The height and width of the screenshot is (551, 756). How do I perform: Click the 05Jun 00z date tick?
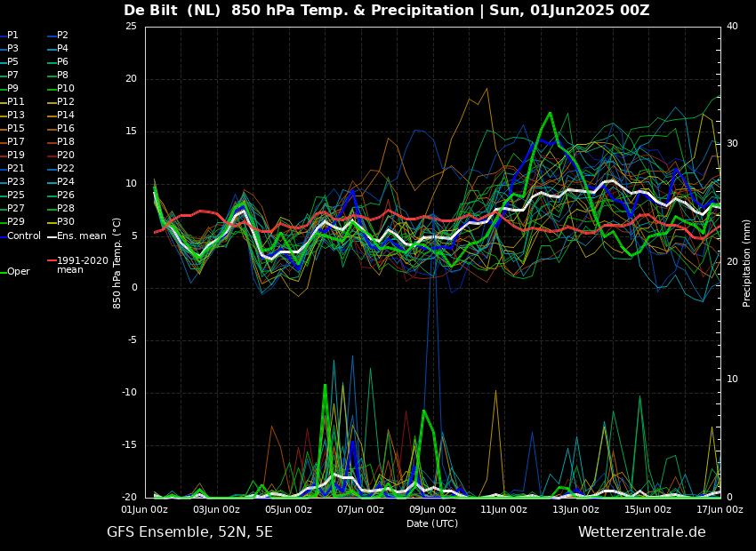(x=289, y=509)
